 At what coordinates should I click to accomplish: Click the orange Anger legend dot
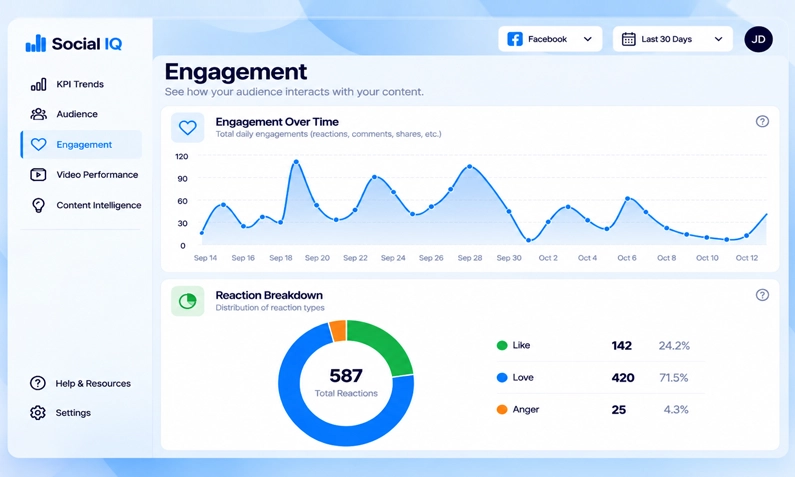click(x=502, y=410)
